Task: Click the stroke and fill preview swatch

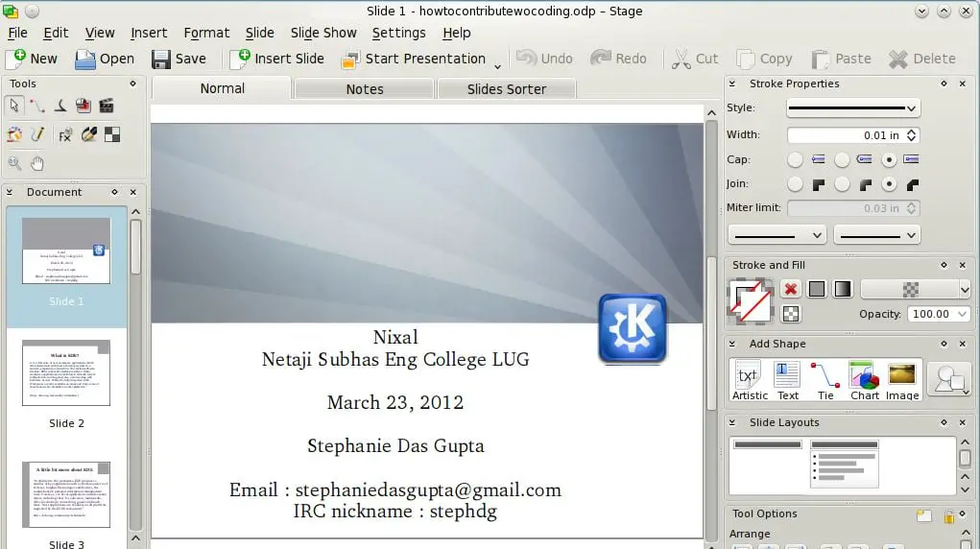Action: (752, 302)
